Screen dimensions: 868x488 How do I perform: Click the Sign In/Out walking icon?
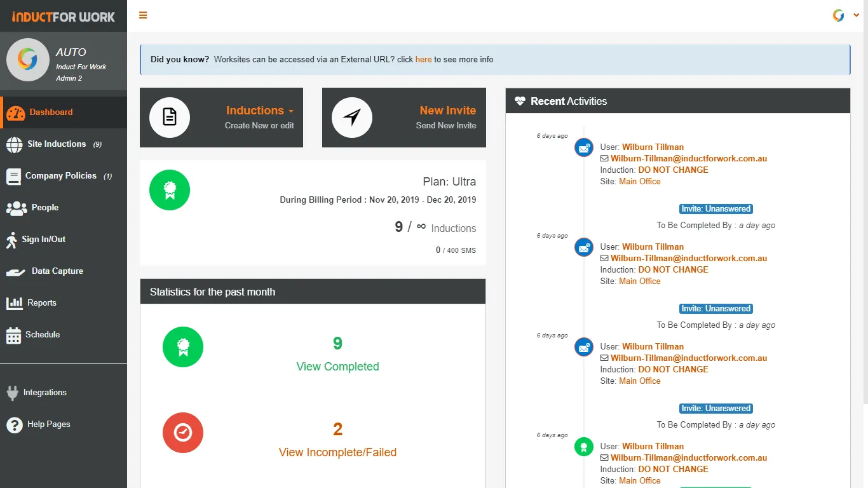(11, 240)
